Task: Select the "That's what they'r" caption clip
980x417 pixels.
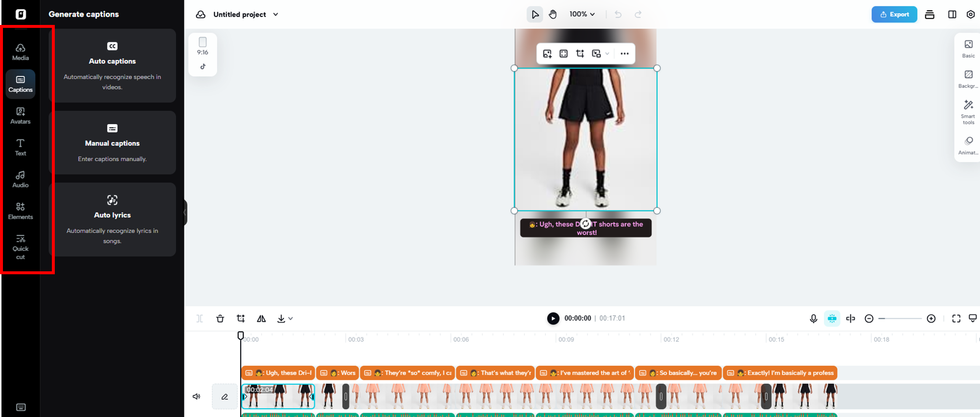Action: point(495,373)
